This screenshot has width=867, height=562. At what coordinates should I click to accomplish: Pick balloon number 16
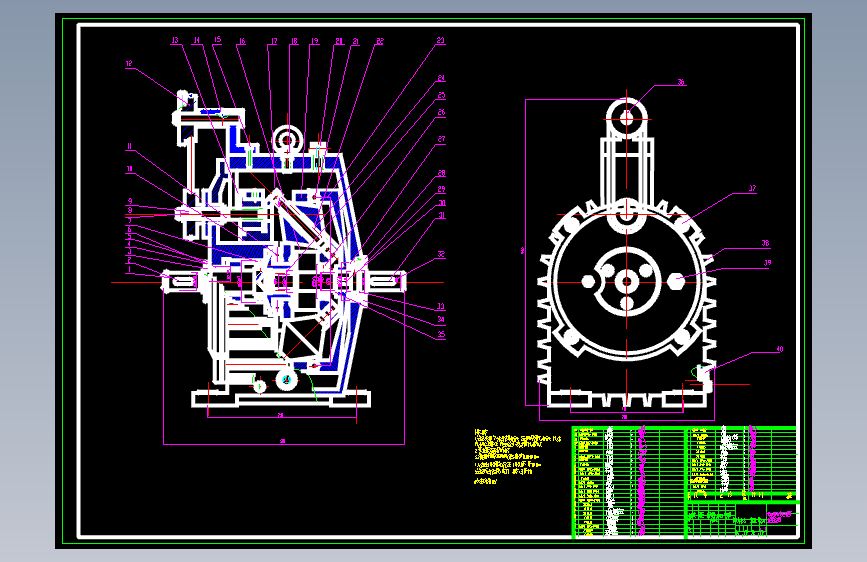click(242, 41)
